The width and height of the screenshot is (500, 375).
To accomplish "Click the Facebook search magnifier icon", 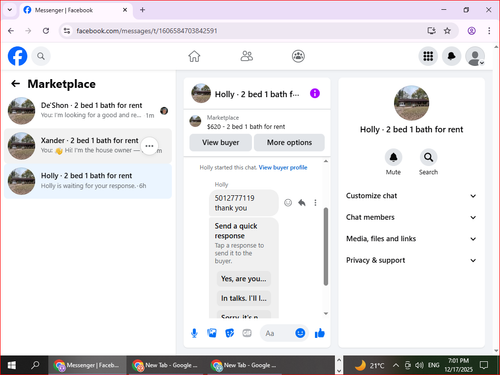I will point(41,56).
